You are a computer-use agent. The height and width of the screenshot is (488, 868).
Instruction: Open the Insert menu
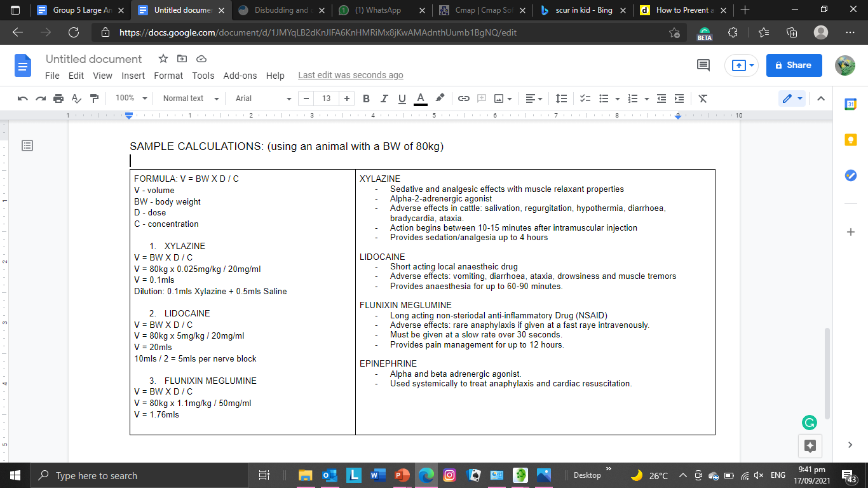pos(133,75)
